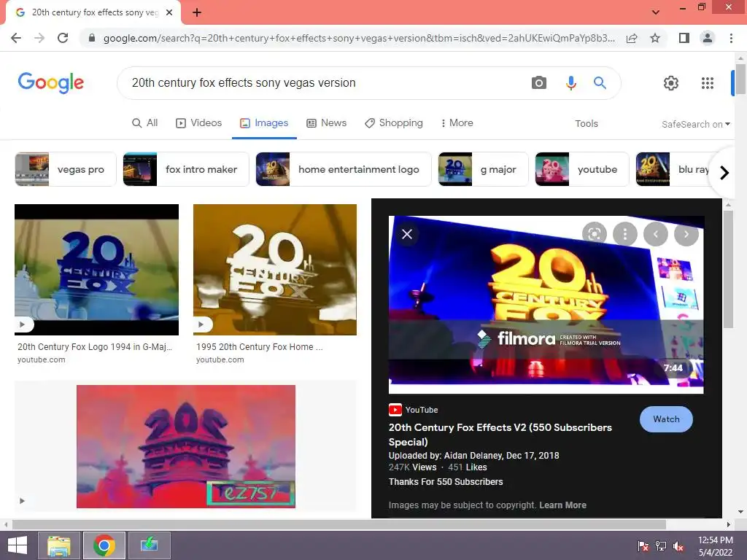Open Chrome three-dot menu
The image size is (747, 560).
(x=731, y=38)
